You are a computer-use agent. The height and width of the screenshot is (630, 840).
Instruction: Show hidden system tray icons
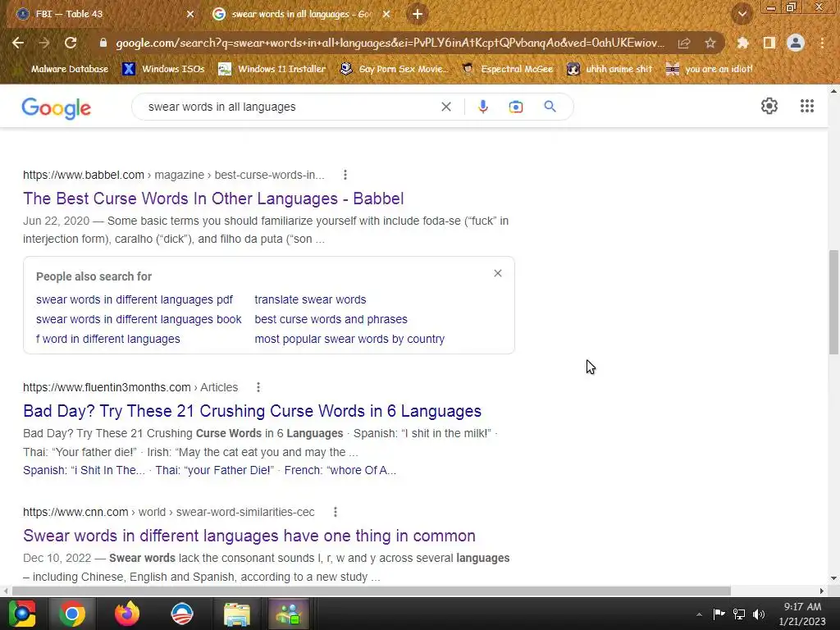699,614
